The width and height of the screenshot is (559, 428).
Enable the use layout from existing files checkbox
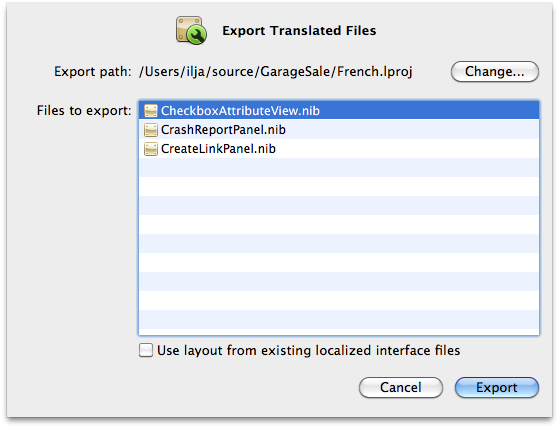[146, 350]
